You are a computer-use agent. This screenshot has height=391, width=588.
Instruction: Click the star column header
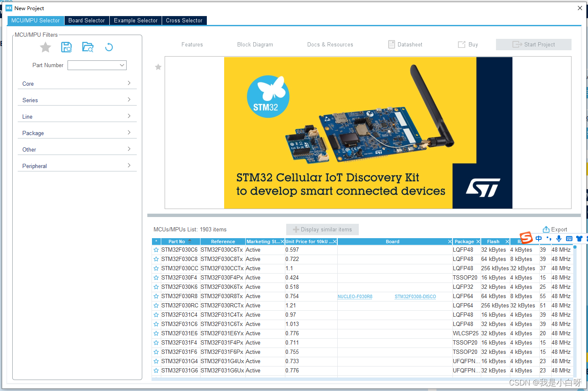[x=156, y=242]
